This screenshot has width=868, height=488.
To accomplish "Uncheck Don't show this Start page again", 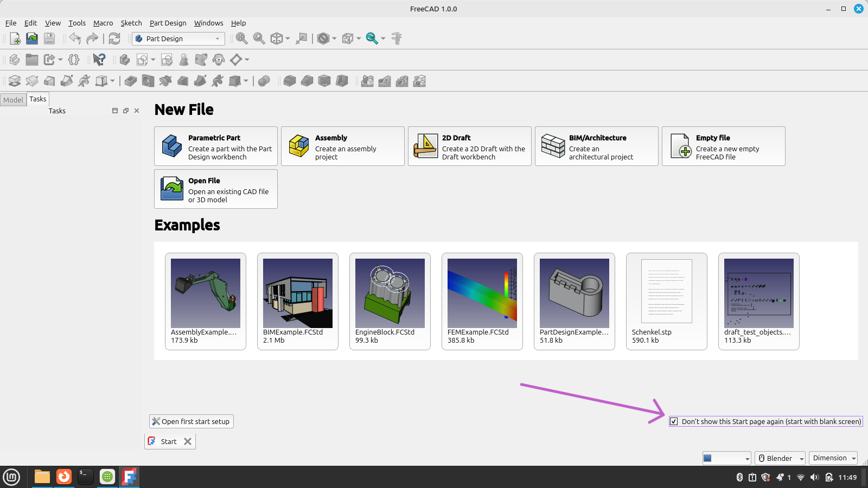I will pyautogui.click(x=674, y=421).
